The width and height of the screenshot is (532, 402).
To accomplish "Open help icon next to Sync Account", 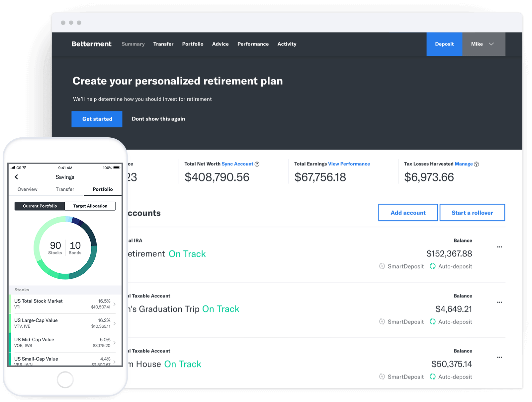I will [257, 164].
